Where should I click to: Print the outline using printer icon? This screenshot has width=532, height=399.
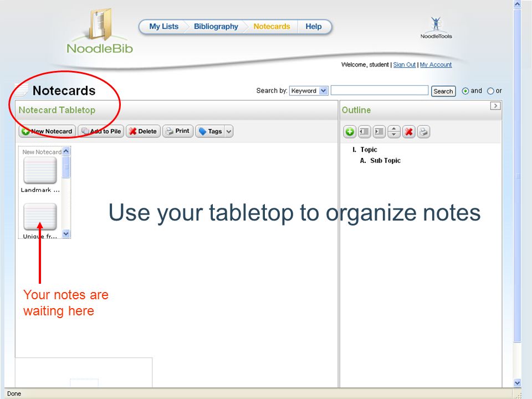pyautogui.click(x=423, y=132)
